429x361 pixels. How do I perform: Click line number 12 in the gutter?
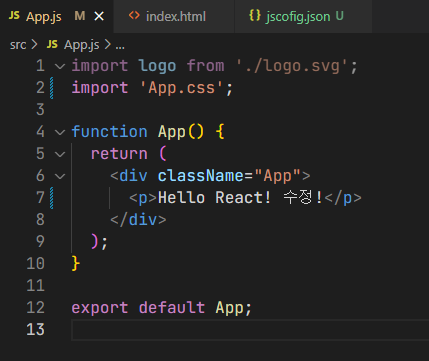click(35, 308)
